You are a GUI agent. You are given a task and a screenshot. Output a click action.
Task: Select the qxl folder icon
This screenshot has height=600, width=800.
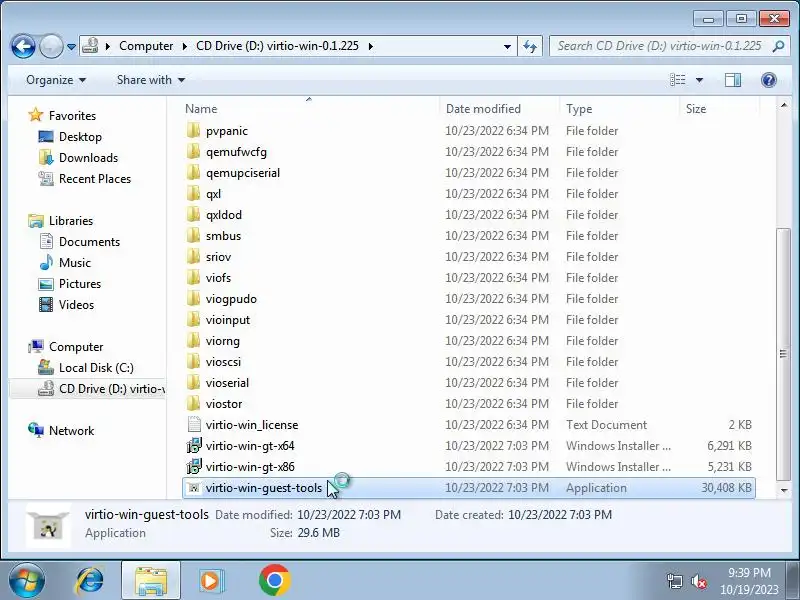point(193,193)
